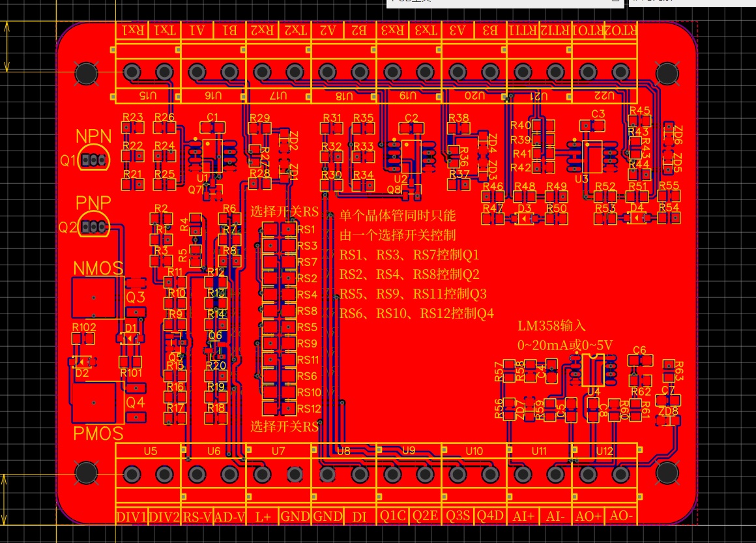Click the NMOS silkscreen text
The width and height of the screenshot is (756, 543).
(x=98, y=268)
